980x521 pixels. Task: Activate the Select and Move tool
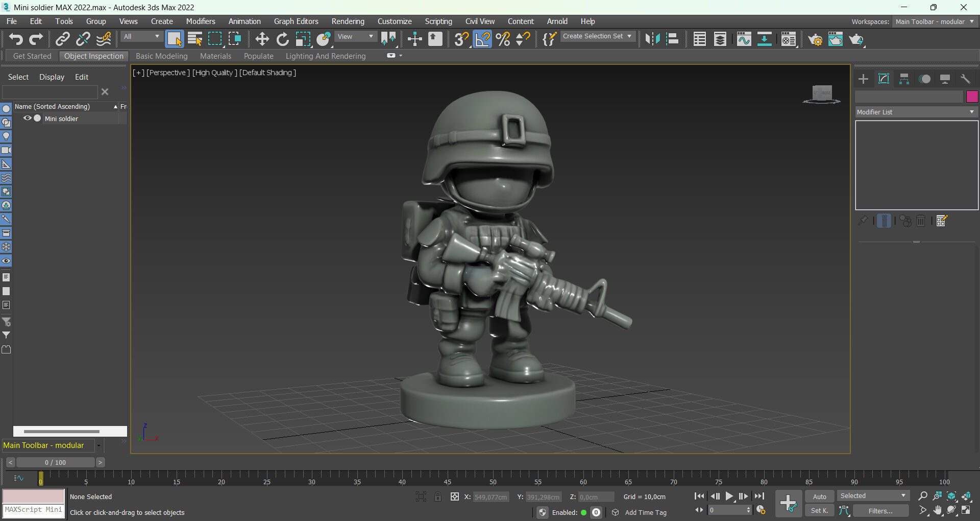coord(262,39)
